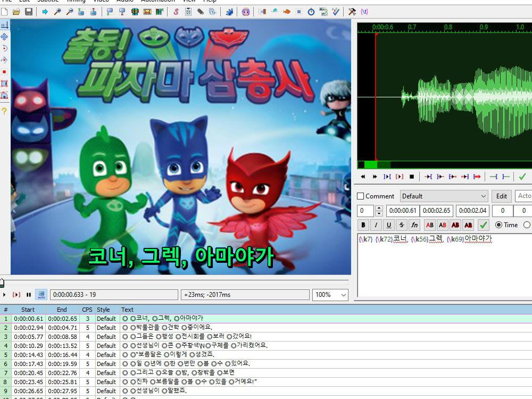The height and width of the screenshot is (399, 532).
Task: Open Options with the hammer icon
Action: (x=352, y=12)
